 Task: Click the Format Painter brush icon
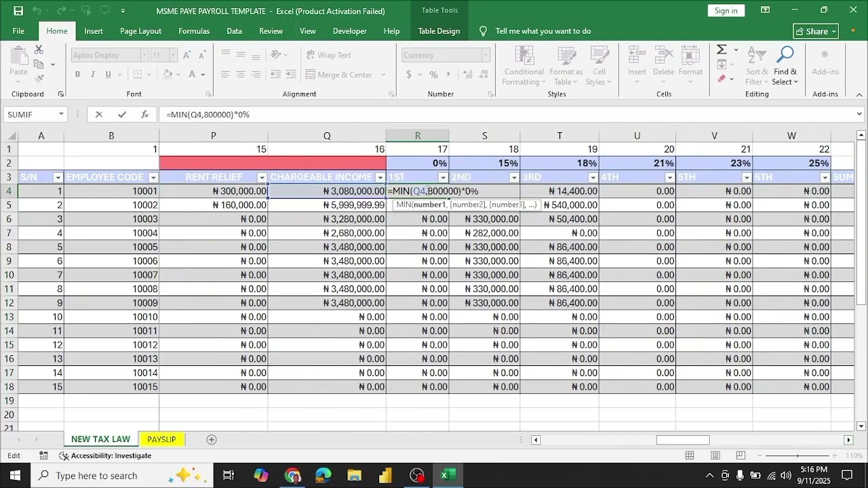[39, 78]
